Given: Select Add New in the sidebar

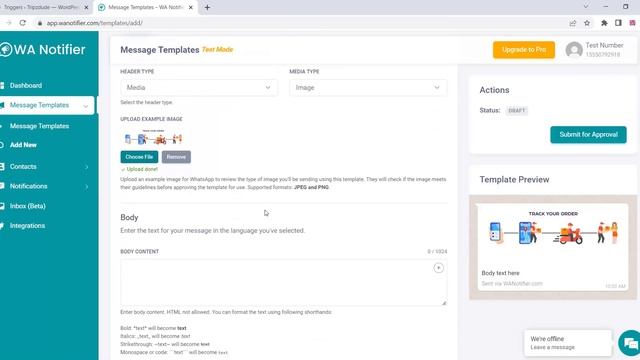Looking at the screenshot, I should [23, 145].
